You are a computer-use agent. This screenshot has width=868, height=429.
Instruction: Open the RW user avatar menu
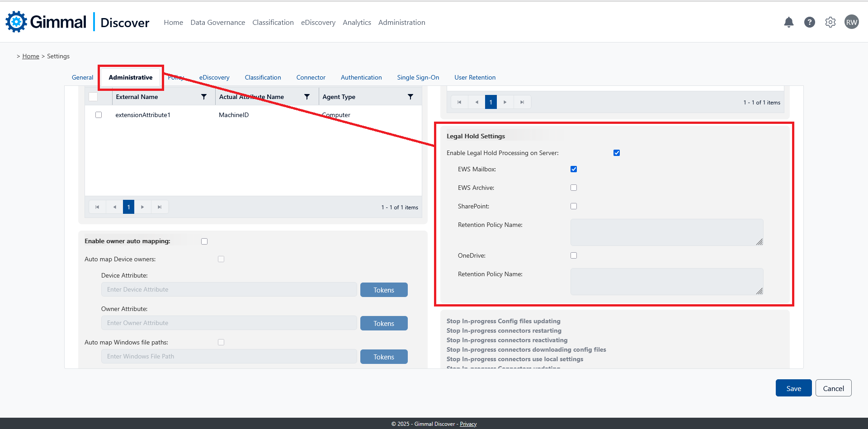[x=851, y=21]
